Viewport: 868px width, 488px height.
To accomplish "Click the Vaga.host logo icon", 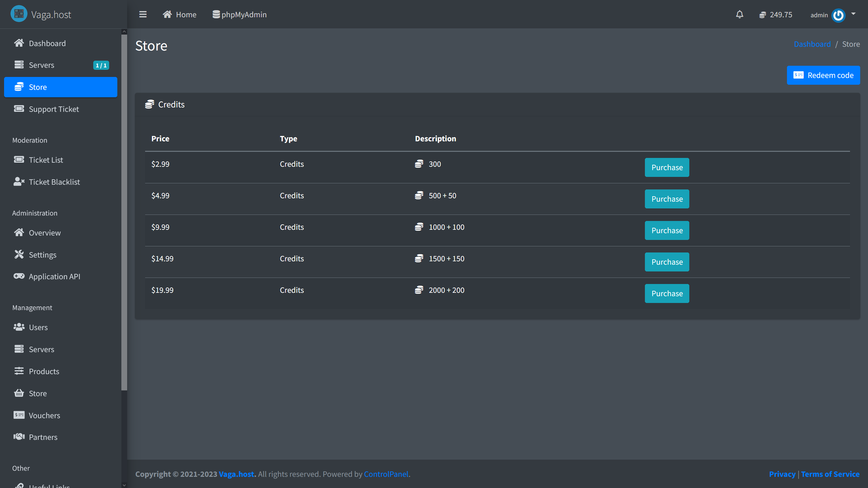I will pyautogui.click(x=19, y=14).
